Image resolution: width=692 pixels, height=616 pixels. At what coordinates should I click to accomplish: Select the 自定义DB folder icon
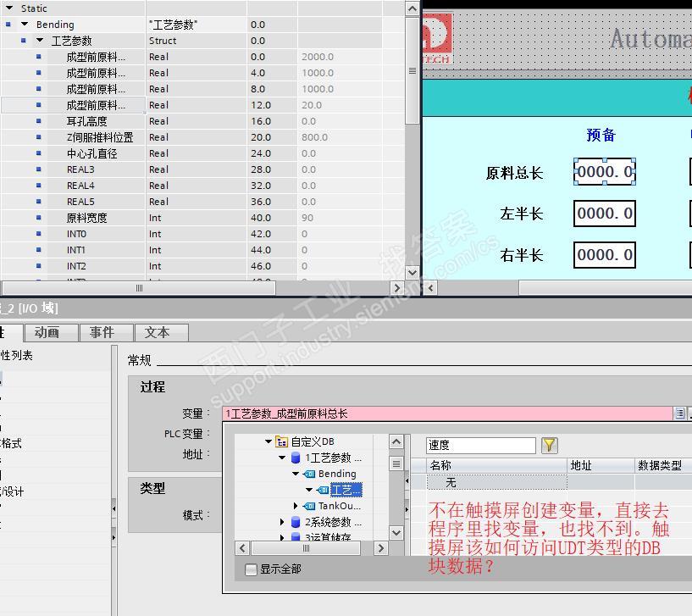[x=281, y=441]
